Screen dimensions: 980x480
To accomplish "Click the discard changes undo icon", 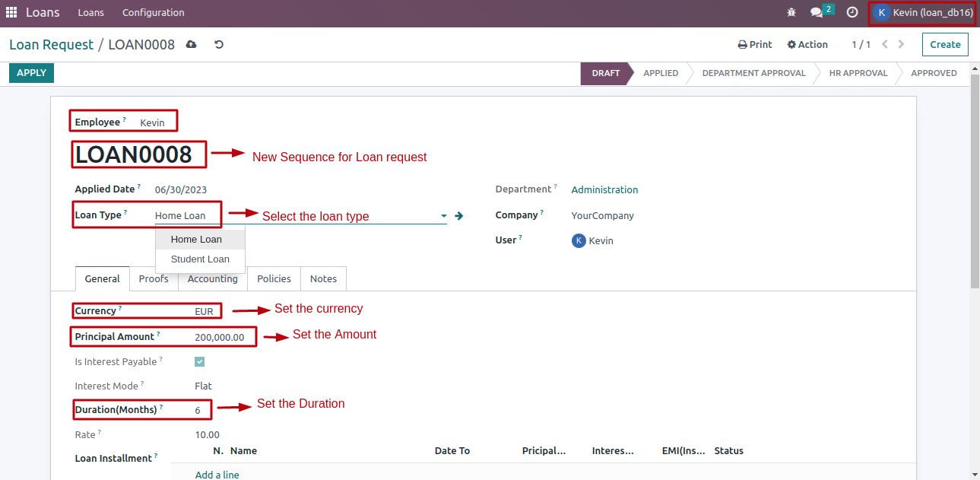I will point(219,44).
